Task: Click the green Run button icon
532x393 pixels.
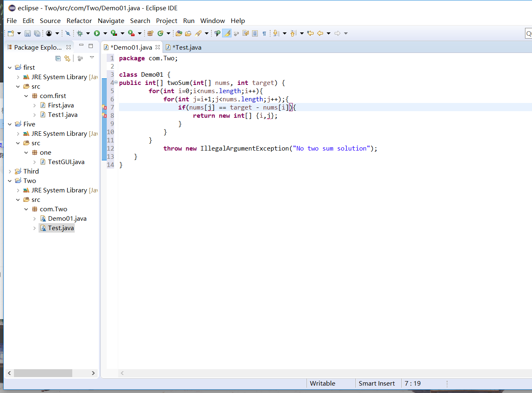Action: [97, 33]
